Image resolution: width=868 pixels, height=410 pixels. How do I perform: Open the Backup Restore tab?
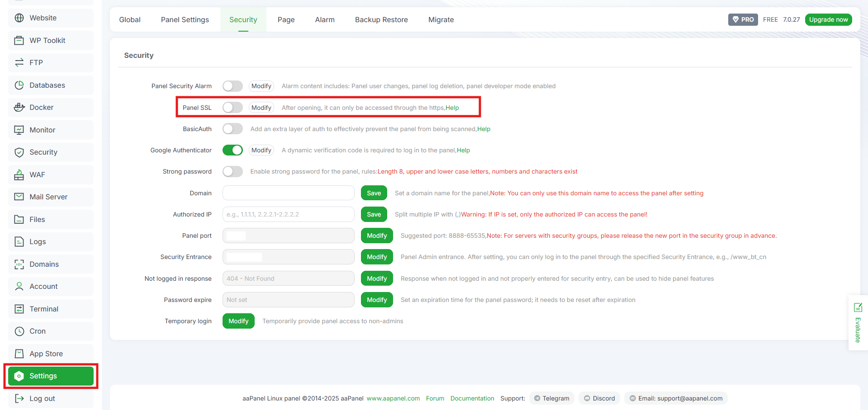381,19
